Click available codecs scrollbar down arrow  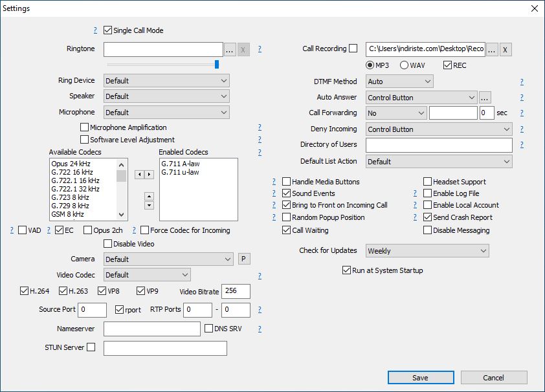[121, 215]
